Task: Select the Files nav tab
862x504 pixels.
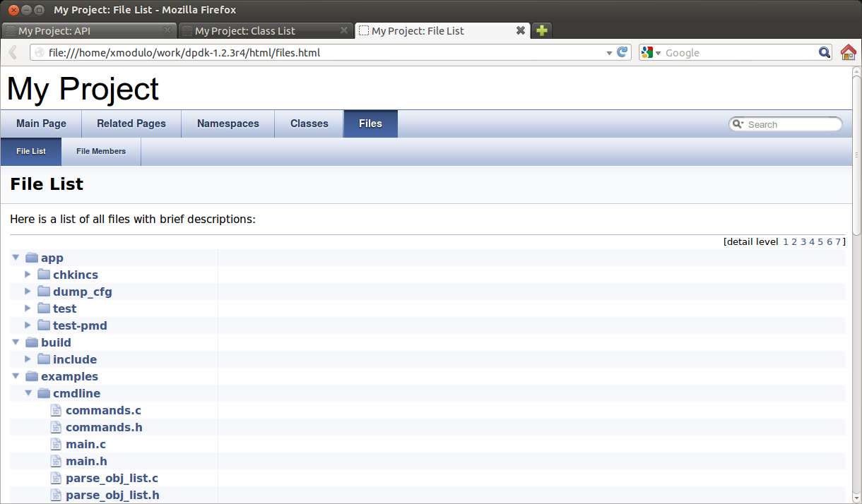Action: pos(370,124)
